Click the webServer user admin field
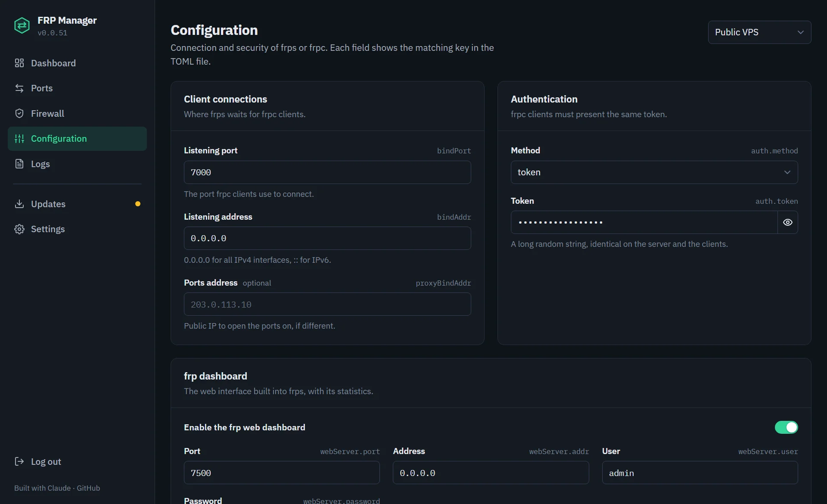 [700, 473]
